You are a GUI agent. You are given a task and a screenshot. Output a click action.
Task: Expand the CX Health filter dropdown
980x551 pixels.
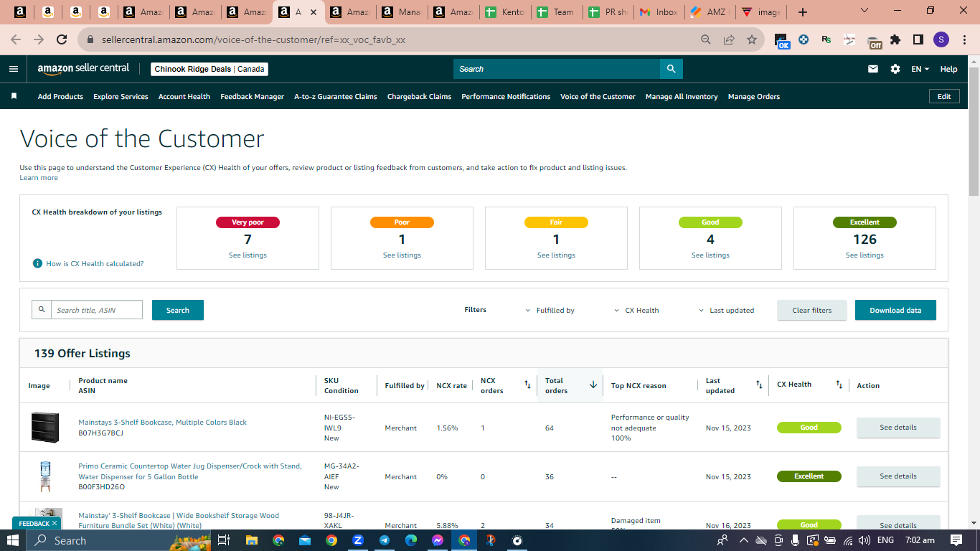pyautogui.click(x=636, y=310)
